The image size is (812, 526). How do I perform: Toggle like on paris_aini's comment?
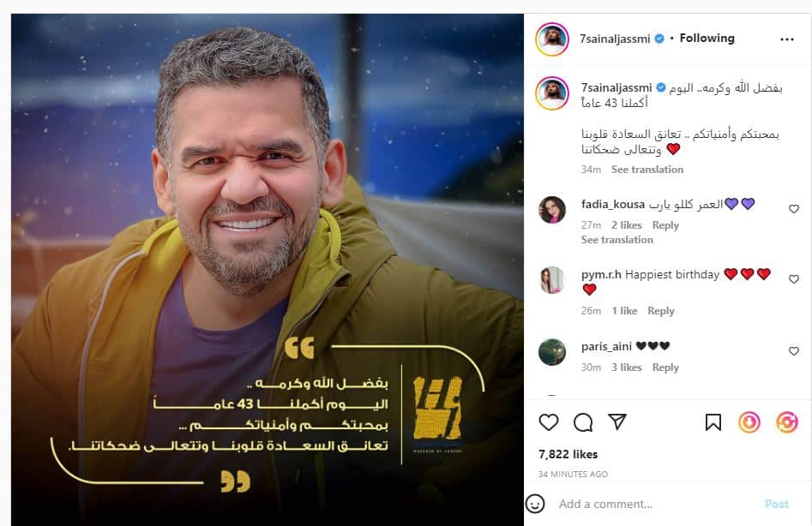794,351
